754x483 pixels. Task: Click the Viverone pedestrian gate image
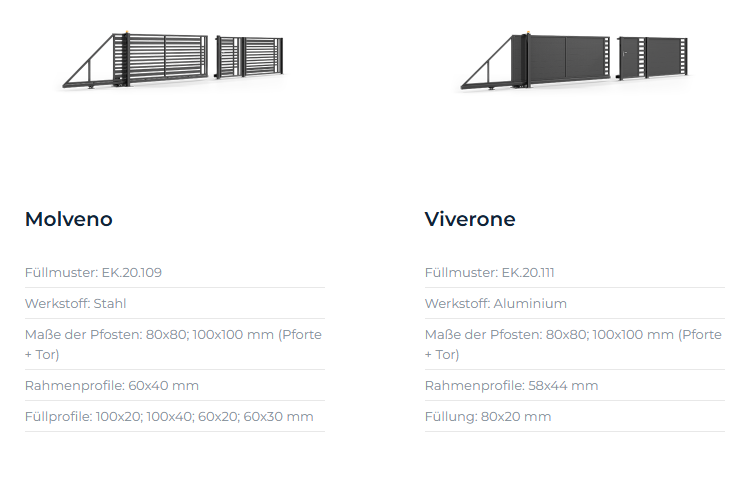point(650,58)
